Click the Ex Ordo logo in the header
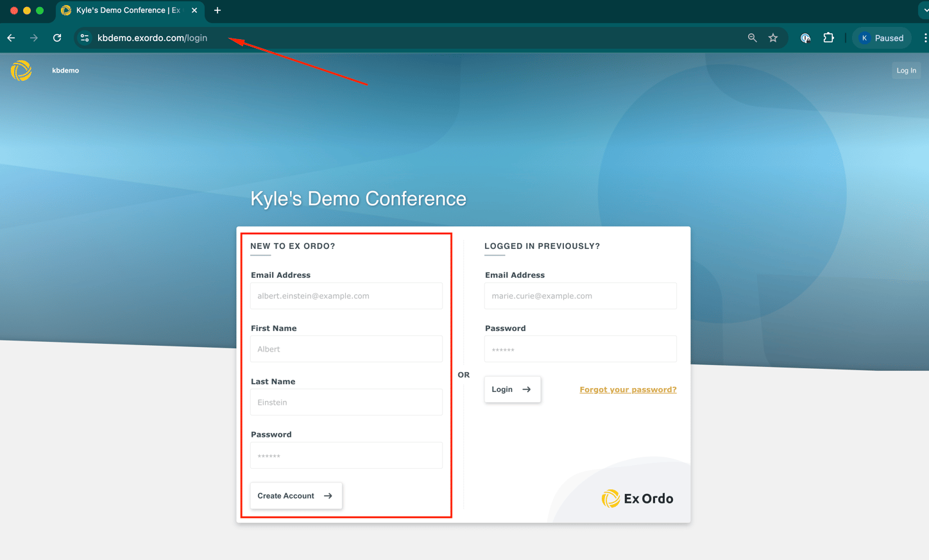This screenshot has height=560, width=929. [21, 71]
